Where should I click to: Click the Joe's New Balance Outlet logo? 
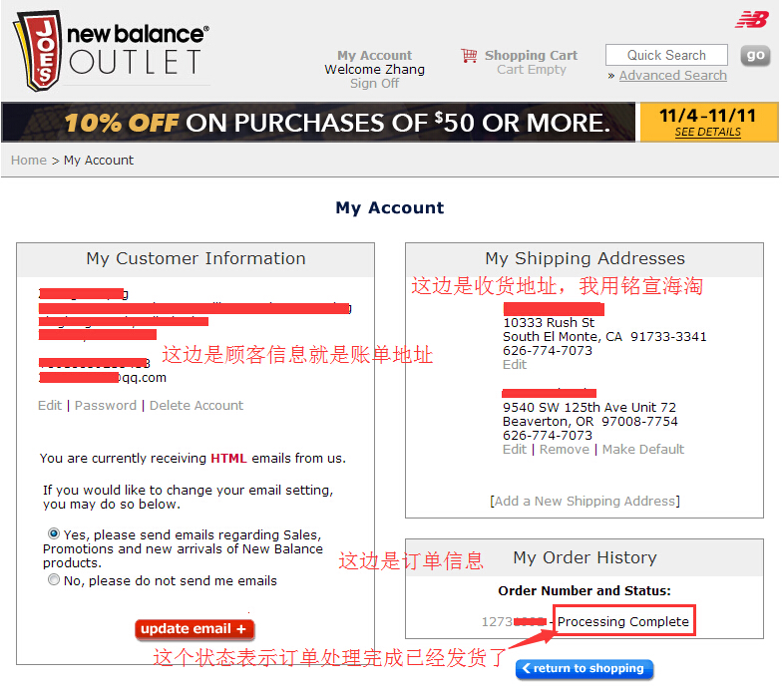[111, 51]
